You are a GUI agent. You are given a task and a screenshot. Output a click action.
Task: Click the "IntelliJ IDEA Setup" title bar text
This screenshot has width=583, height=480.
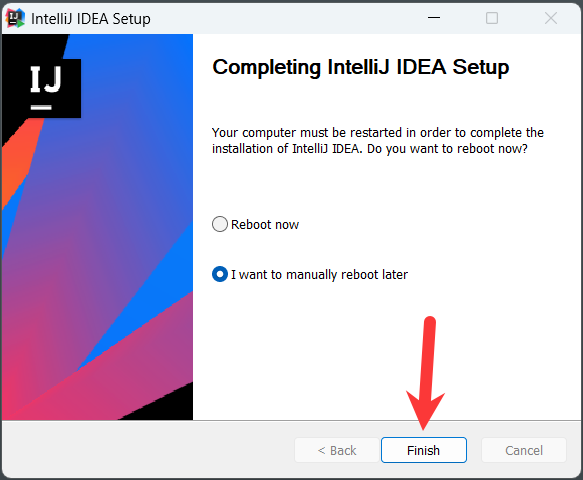tap(91, 19)
